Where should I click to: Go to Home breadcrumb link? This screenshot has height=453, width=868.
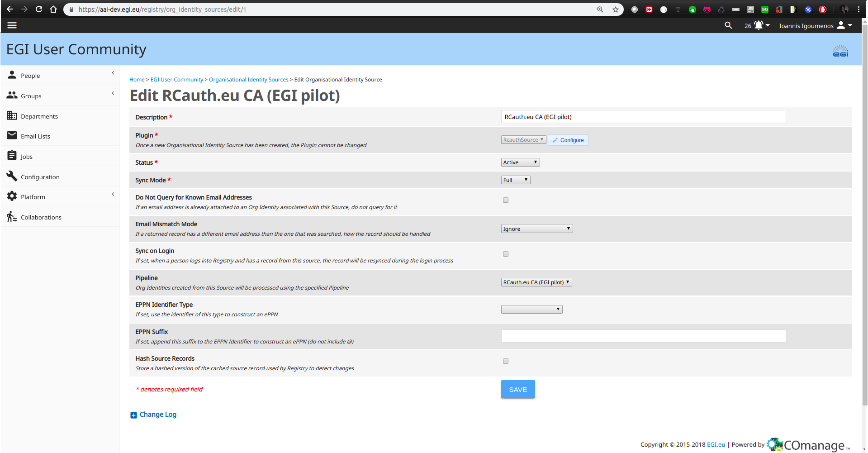137,80
